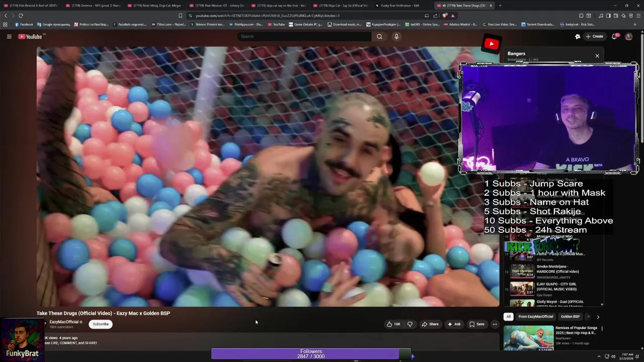This screenshot has height=362, width=644.
Task: Dislike the video with thumbs-down
Action: [x=410, y=324]
